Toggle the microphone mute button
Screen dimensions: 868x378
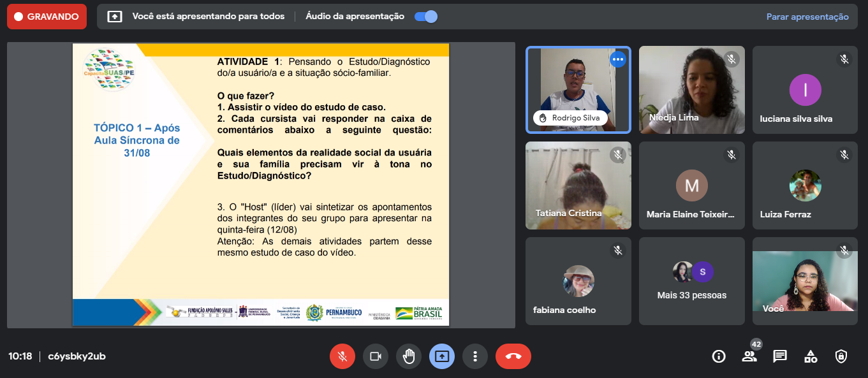click(x=342, y=356)
